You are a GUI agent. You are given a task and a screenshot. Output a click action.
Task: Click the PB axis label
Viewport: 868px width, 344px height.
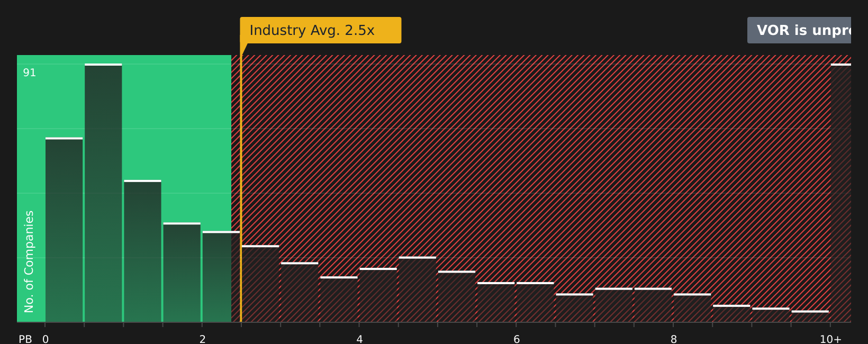25,339
